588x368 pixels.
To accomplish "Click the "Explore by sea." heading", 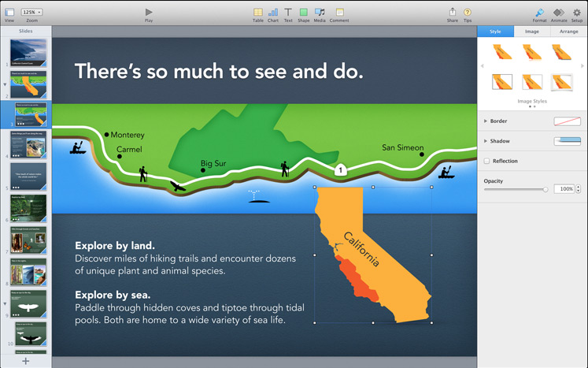I will (x=113, y=295).
